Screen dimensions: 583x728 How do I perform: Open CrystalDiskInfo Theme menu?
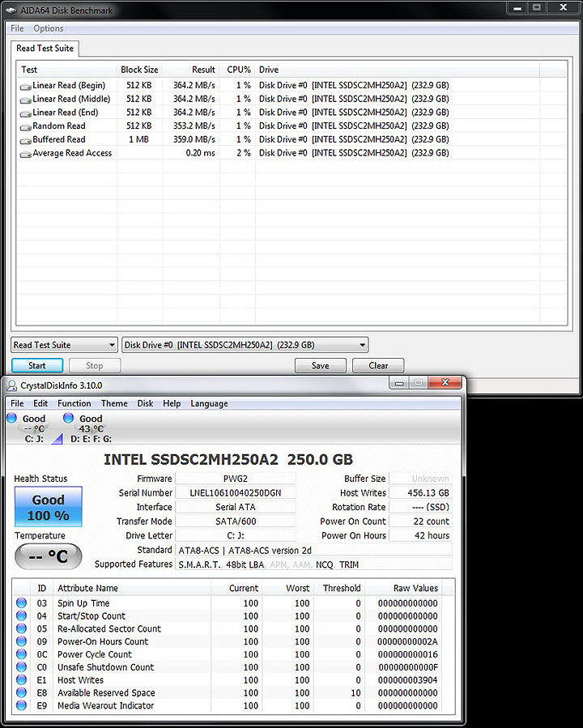[114, 403]
